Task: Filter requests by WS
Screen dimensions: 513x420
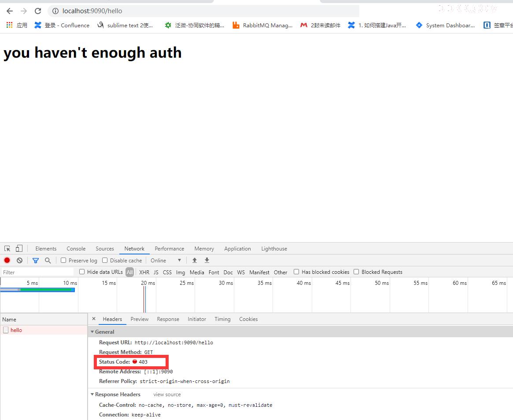Action: [x=241, y=272]
